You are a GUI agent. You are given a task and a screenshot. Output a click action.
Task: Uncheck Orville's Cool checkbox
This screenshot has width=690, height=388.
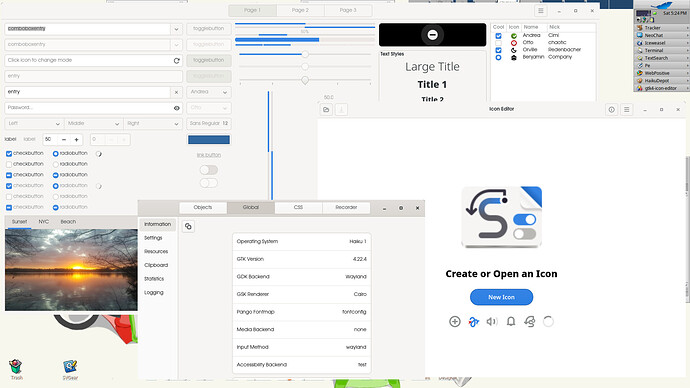498,50
